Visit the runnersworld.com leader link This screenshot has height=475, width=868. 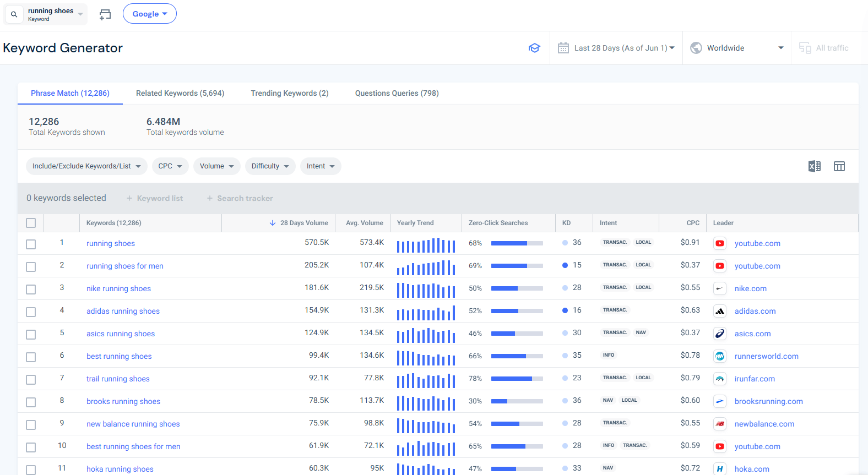766,356
